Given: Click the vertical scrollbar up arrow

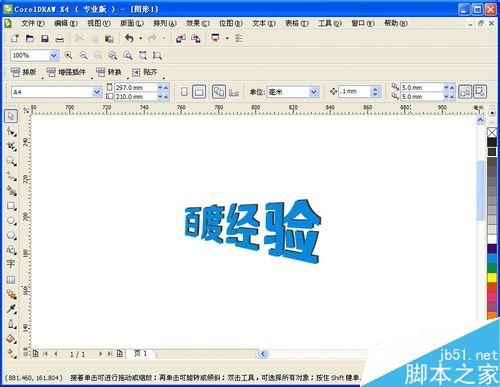Looking at the screenshot, I should click(480, 120).
